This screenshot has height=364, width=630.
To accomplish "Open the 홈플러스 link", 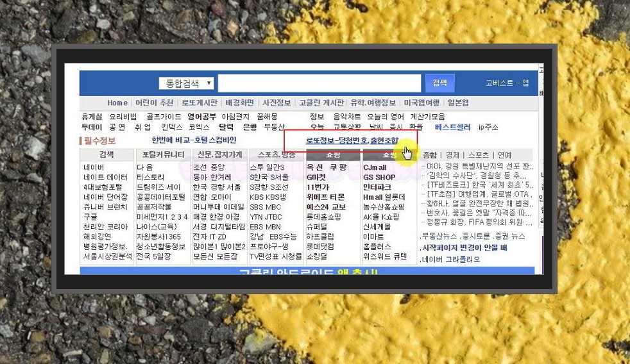I will tap(377, 246).
